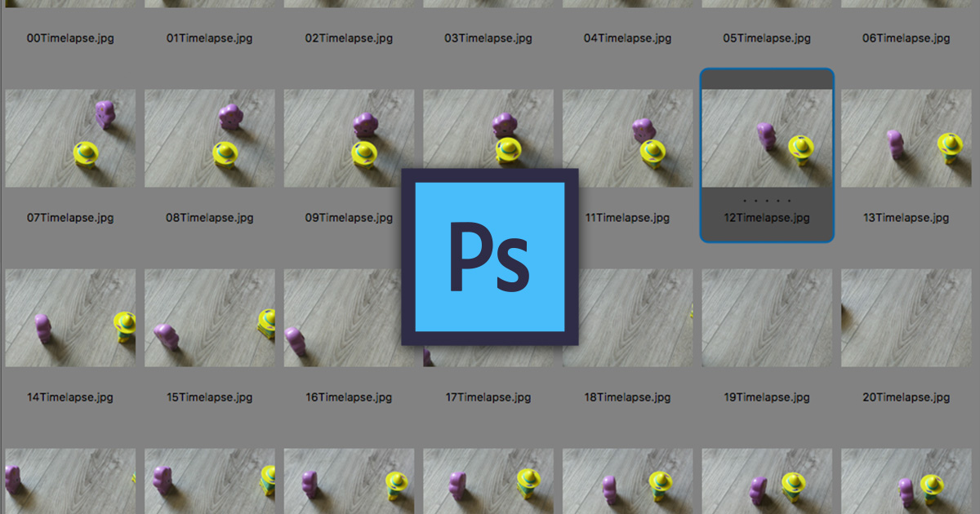Click the 12Timelapse.jpg file name
The image size is (980, 514).
click(x=767, y=218)
